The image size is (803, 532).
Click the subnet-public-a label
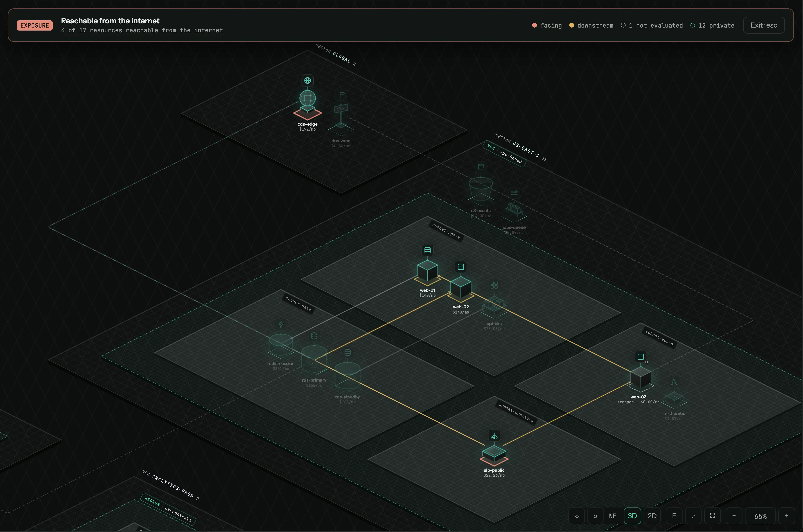516,413
